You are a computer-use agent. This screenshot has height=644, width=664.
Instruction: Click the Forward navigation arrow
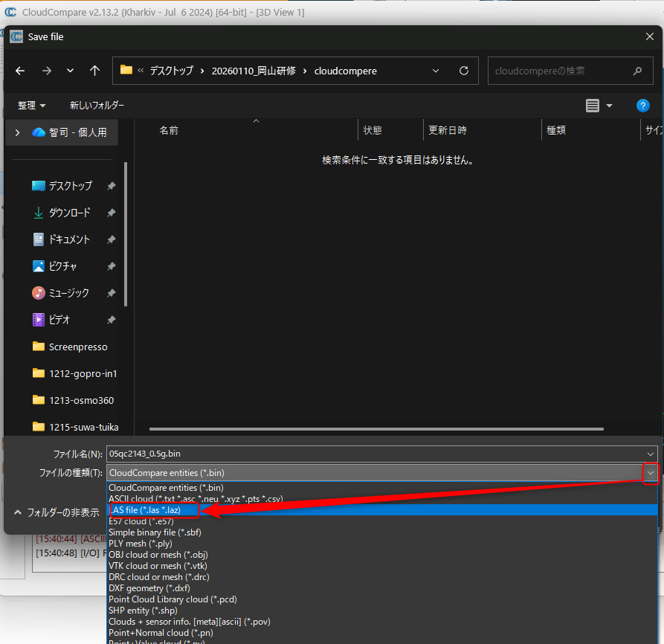46,71
